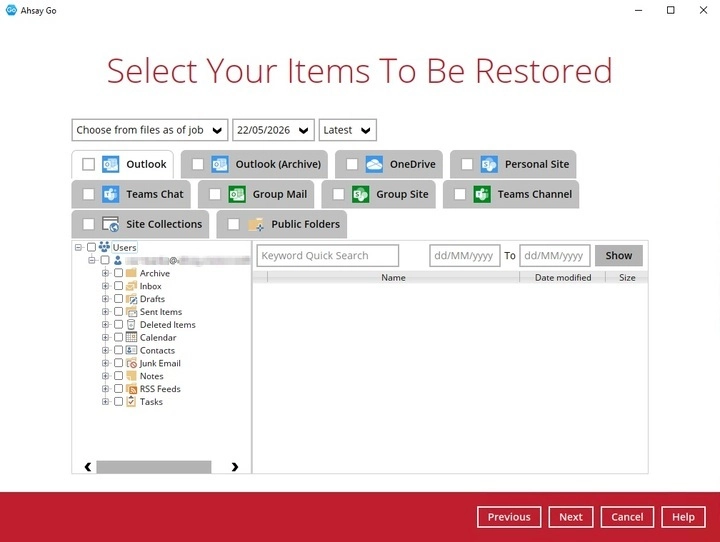
Task: Click the end date field after To
Action: (x=555, y=255)
